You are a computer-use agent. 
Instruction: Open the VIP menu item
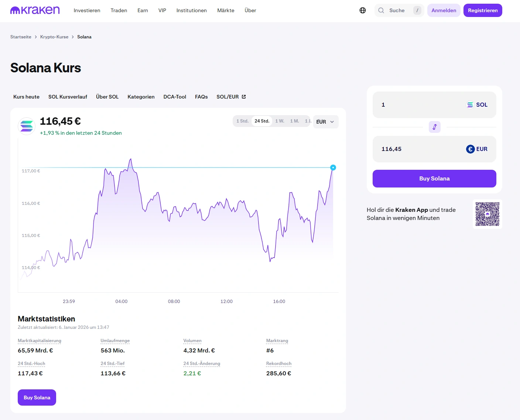pos(162,10)
